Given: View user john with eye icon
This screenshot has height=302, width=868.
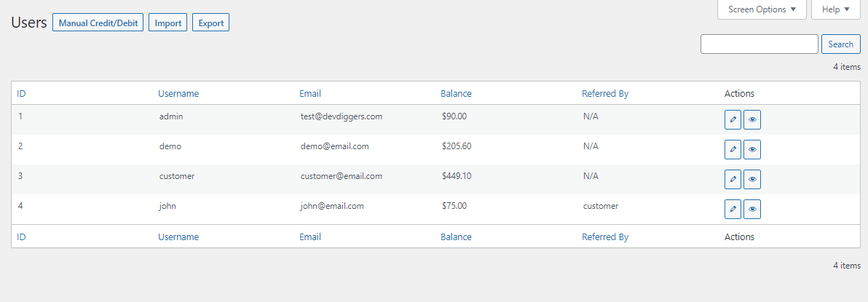Looking at the screenshot, I should pyautogui.click(x=752, y=209).
